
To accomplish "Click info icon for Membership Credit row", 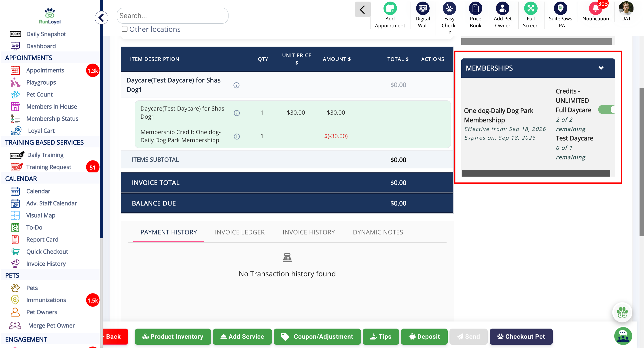I will (237, 136).
